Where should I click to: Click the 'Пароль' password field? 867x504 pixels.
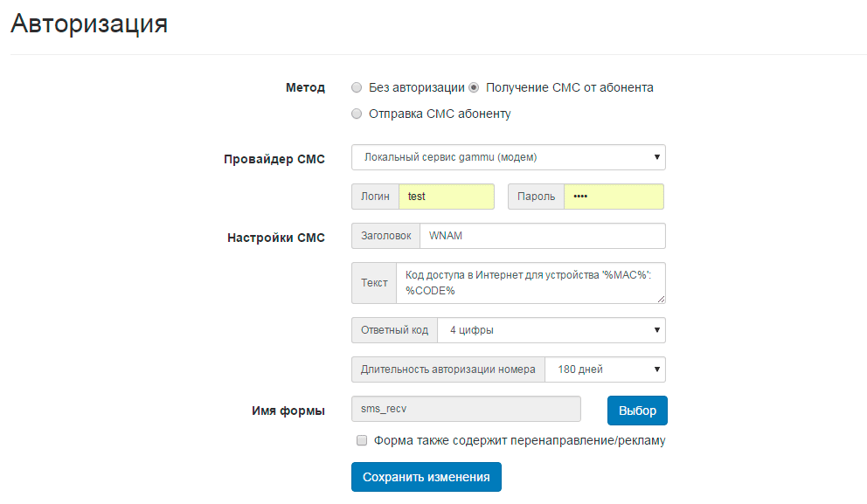pos(613,197)
